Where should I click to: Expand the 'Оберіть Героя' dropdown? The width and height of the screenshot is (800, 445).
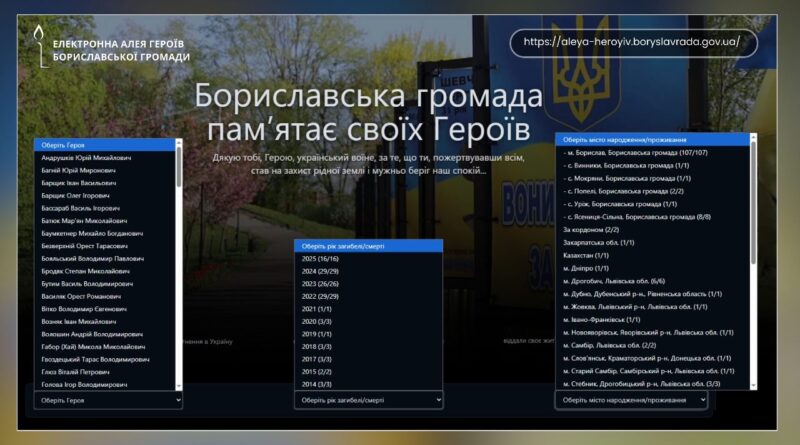(108, 399)
